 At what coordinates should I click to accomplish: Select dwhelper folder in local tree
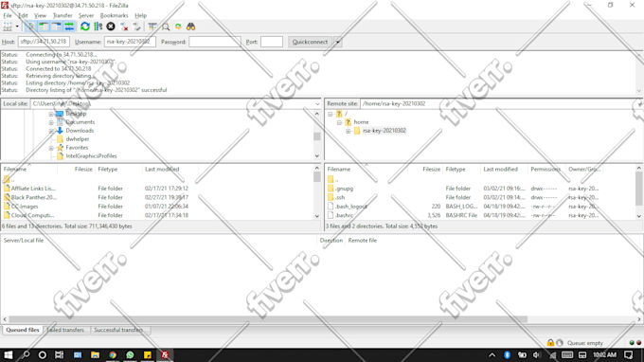point(78,139)
